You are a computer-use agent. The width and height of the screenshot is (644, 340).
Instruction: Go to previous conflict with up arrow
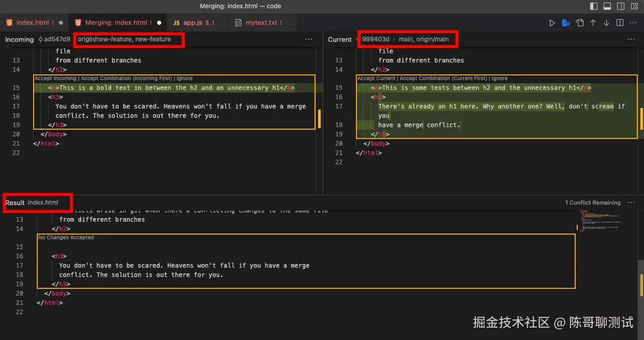pos(593,23)
